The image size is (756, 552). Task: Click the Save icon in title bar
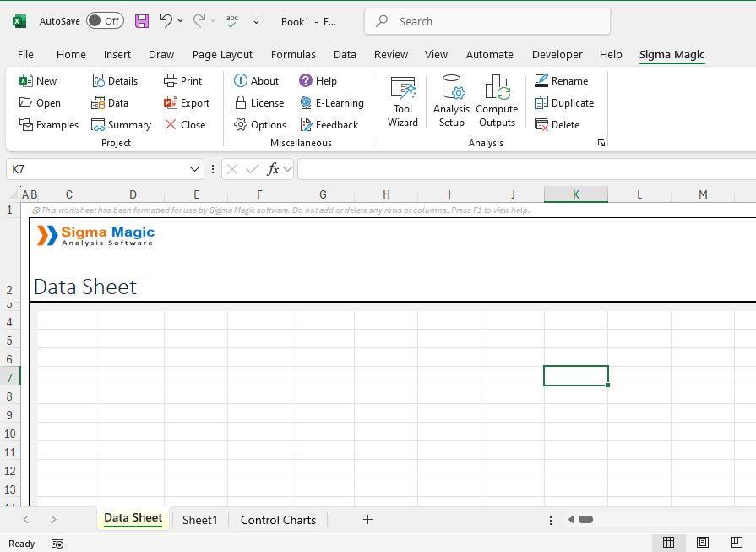pos(142,21)
